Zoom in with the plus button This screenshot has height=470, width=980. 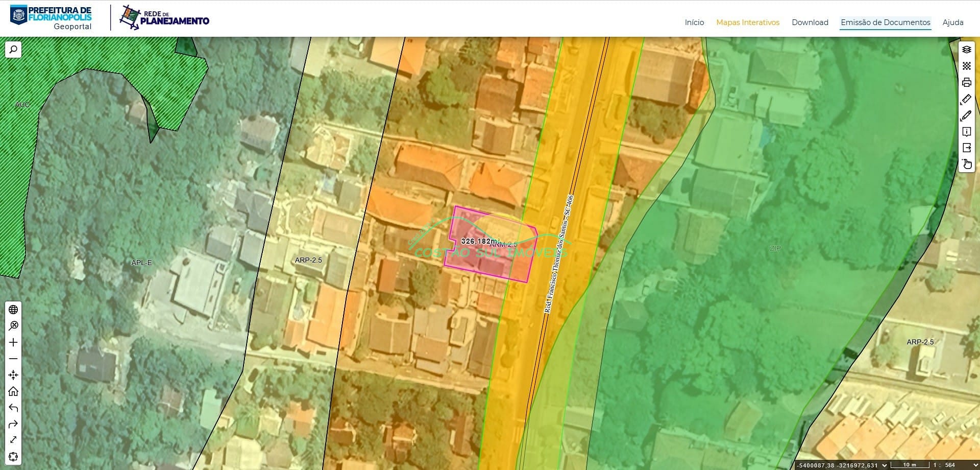(13, 342)
